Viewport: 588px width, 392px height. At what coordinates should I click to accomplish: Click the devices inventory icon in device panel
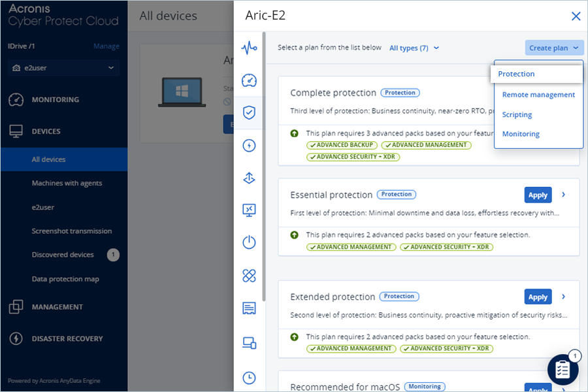[x=249, y=342]
